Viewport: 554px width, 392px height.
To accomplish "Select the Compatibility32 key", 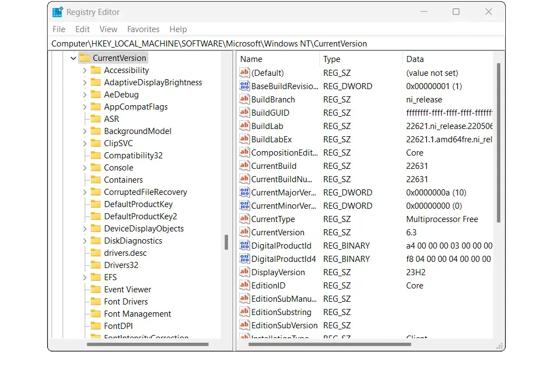I will [x=133, y=156].
